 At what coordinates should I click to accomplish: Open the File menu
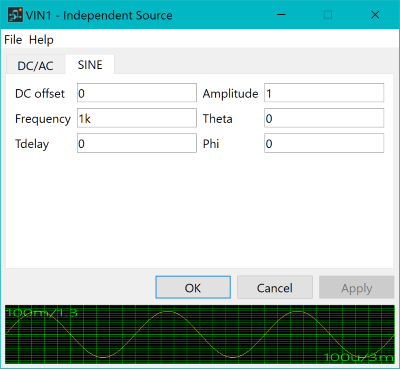click(13, 40)
